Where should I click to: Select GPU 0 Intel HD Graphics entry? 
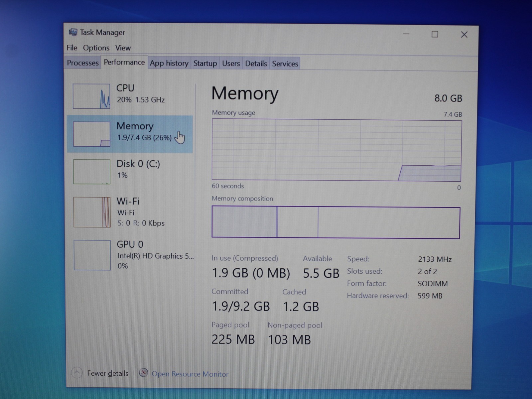[130, 255]
